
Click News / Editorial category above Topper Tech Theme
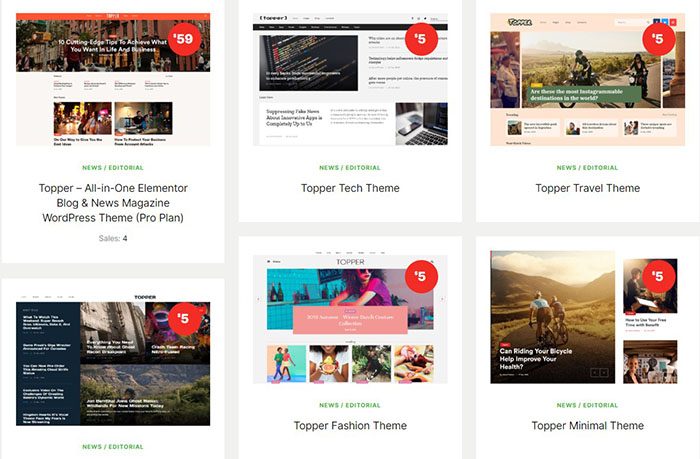click(350, 168)
